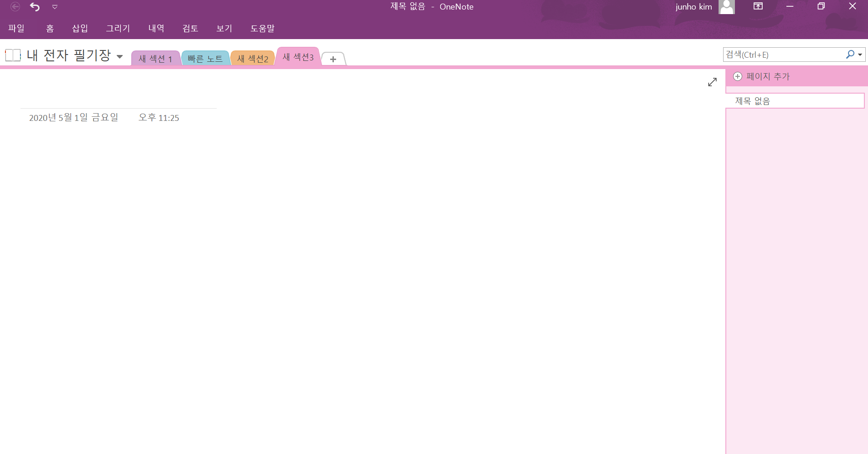Open the ribbon display options icon

pyautogui.click(x=758, y=6)
